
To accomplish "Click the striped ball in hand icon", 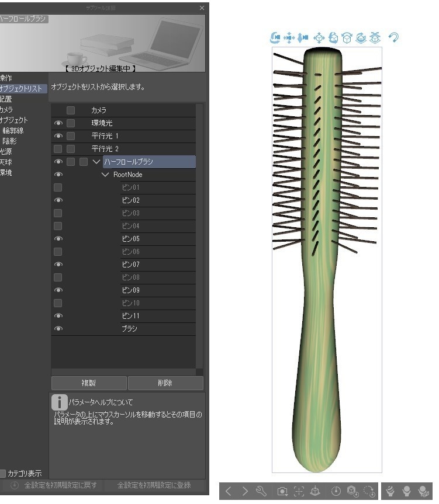I will [390, 491].
